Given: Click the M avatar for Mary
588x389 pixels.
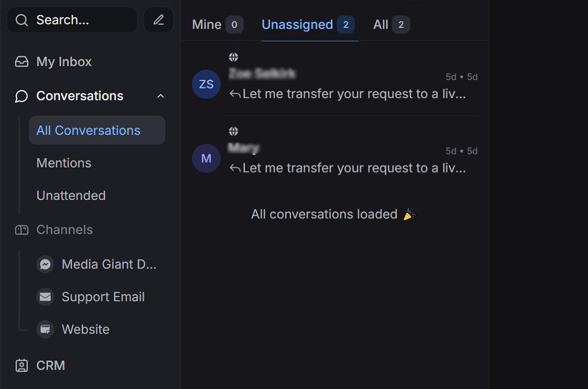Looking at the screenshot, I should 206,158.
